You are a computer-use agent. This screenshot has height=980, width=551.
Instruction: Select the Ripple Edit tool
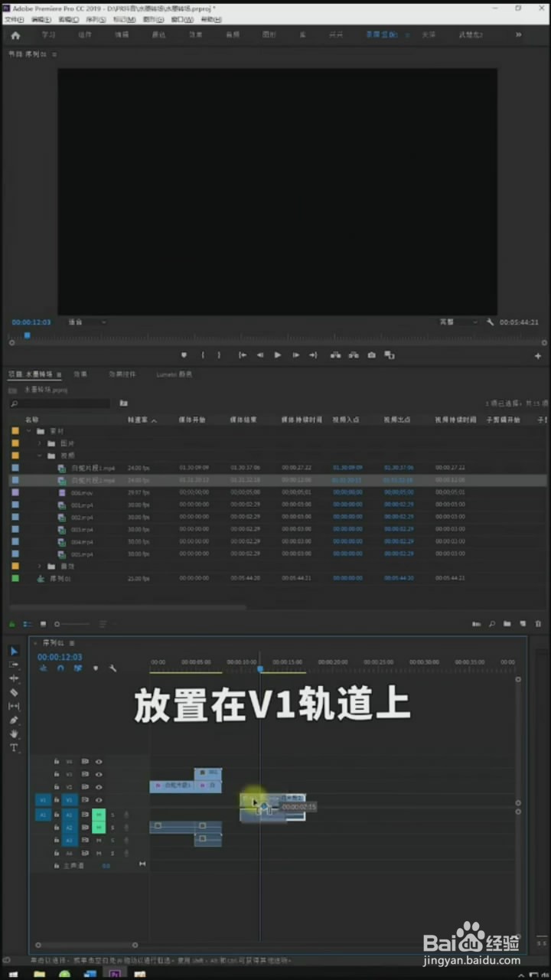tap(14, 678)
